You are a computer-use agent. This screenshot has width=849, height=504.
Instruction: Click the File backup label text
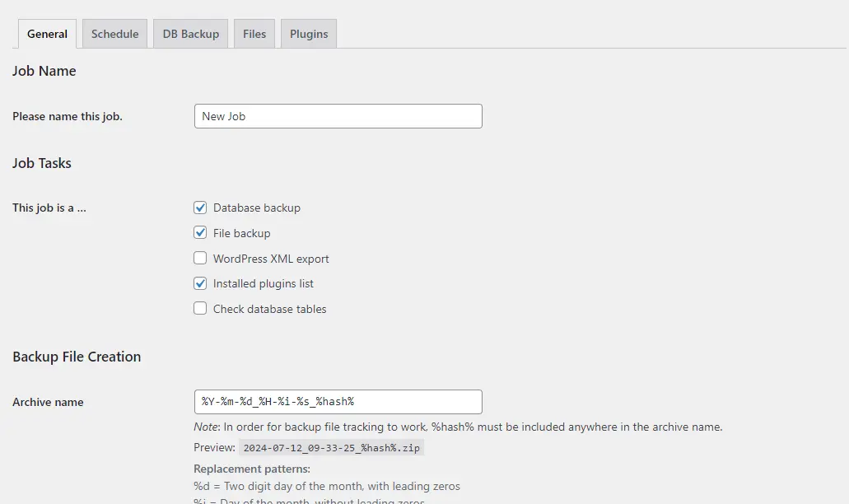(x=241, y=233)
